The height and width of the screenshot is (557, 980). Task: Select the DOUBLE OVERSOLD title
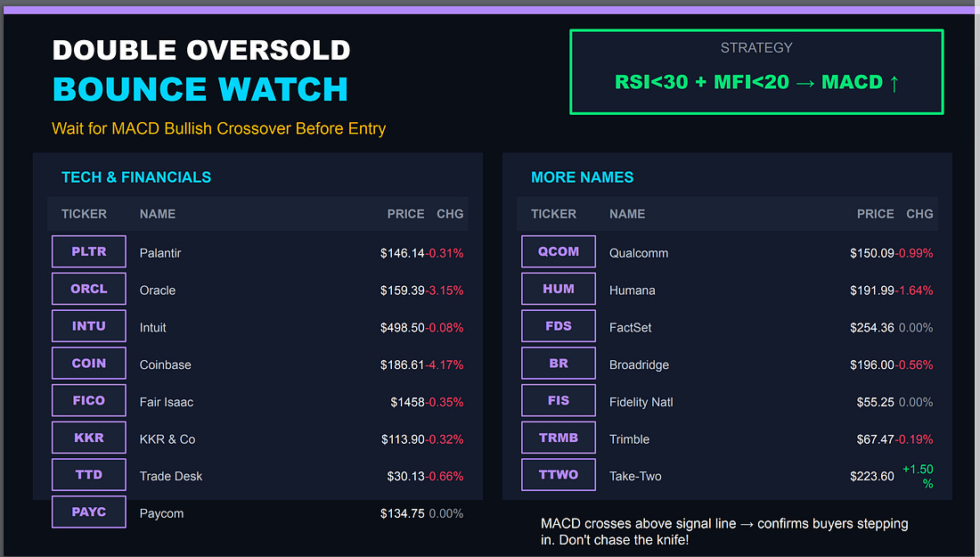tap(201, 50)
